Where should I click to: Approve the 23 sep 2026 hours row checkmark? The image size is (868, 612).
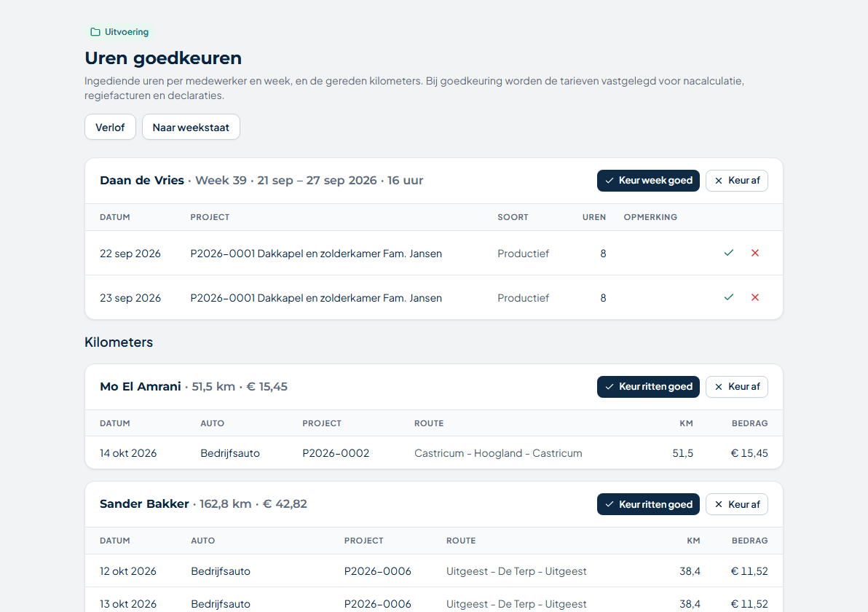[x=728, y=297]
